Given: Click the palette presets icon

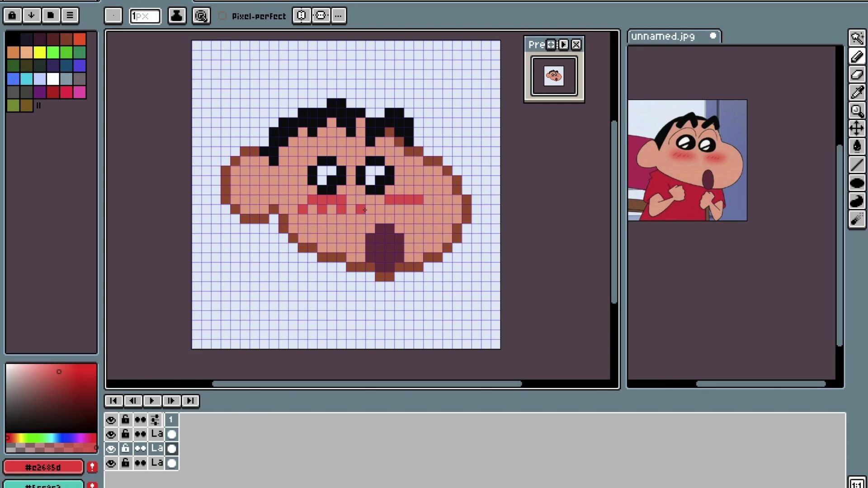Looking at the screenshot, I should (x=51, y=15).
